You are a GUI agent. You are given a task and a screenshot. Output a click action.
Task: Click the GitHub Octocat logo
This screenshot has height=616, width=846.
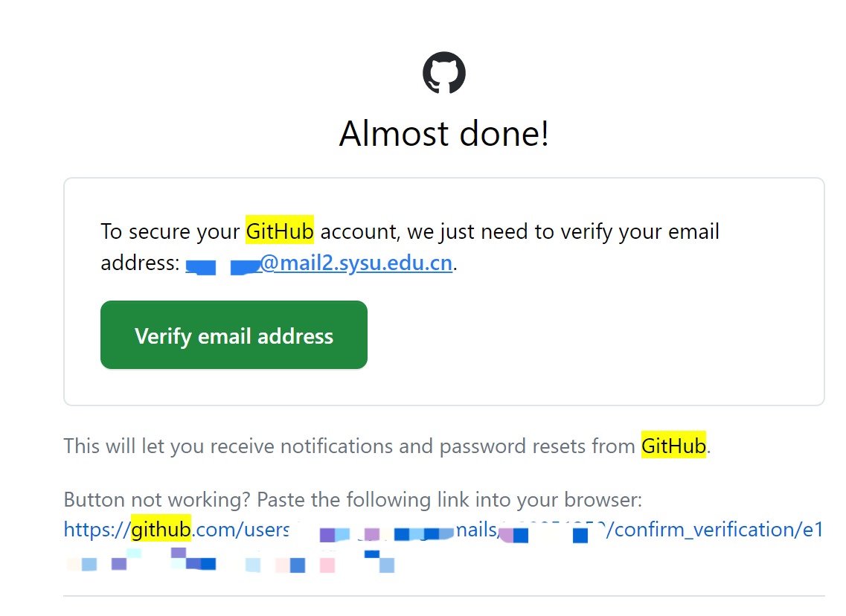tap(444, 72)
